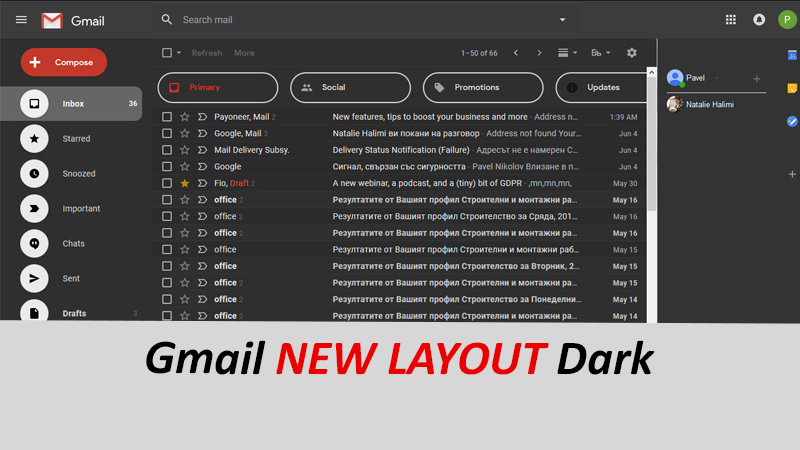
Task: Star the Google, Mail email
Action: click(185, 133)
